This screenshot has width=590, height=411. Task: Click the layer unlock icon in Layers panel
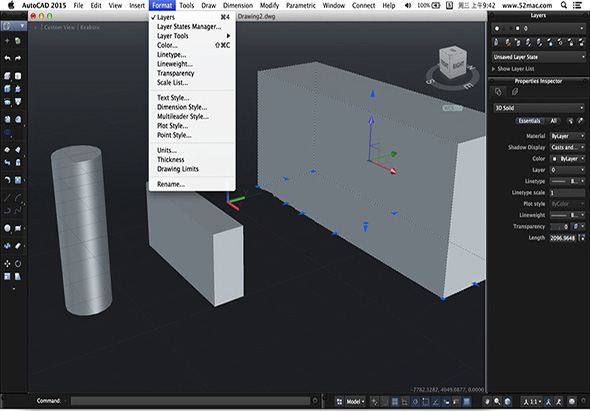click(x=581, y=43)
